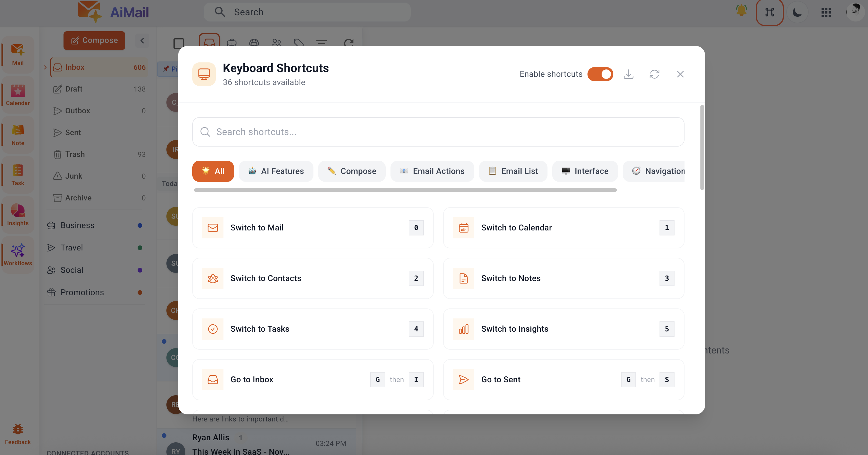Screen dimensions: 868x455
Task: Click the dark mode moon icon
Action: [x=797, y=12]
